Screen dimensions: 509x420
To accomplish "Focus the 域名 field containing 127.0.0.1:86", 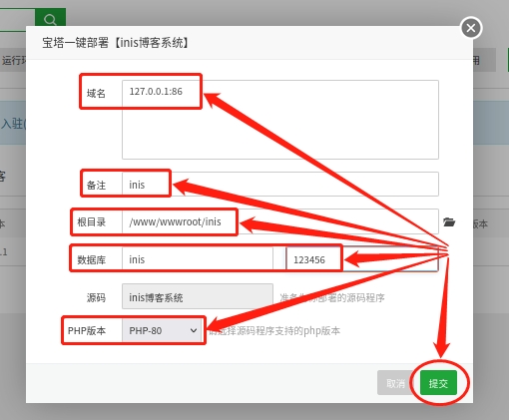I will tap(280, 120).
